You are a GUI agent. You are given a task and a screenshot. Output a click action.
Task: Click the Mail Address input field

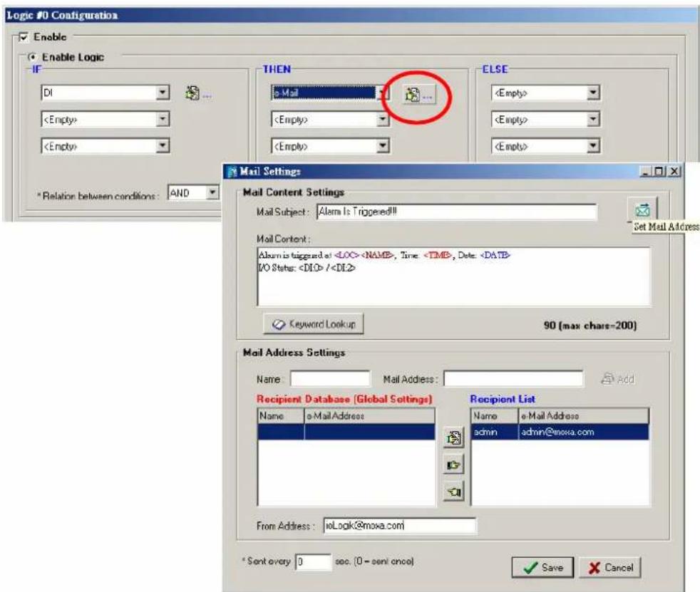click(x=513, y=379)
